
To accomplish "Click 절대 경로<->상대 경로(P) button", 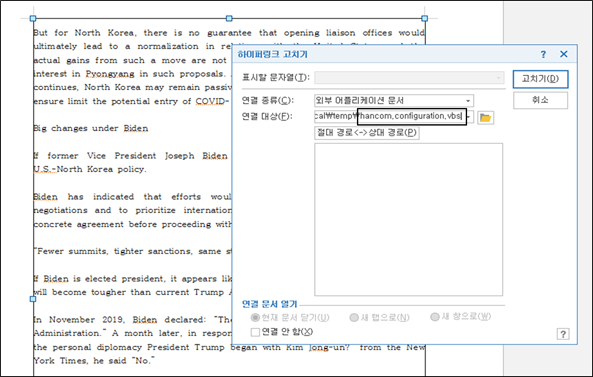I will click(366, 133).
